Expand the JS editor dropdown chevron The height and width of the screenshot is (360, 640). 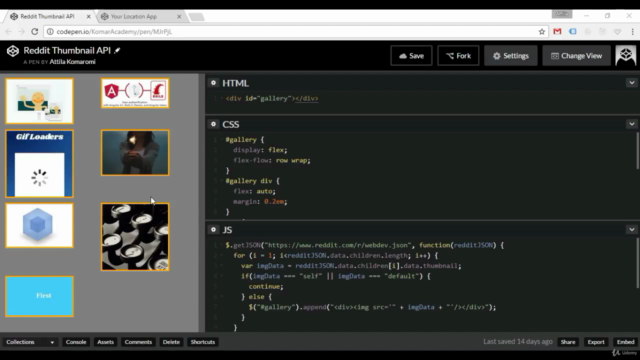(631, 230)
